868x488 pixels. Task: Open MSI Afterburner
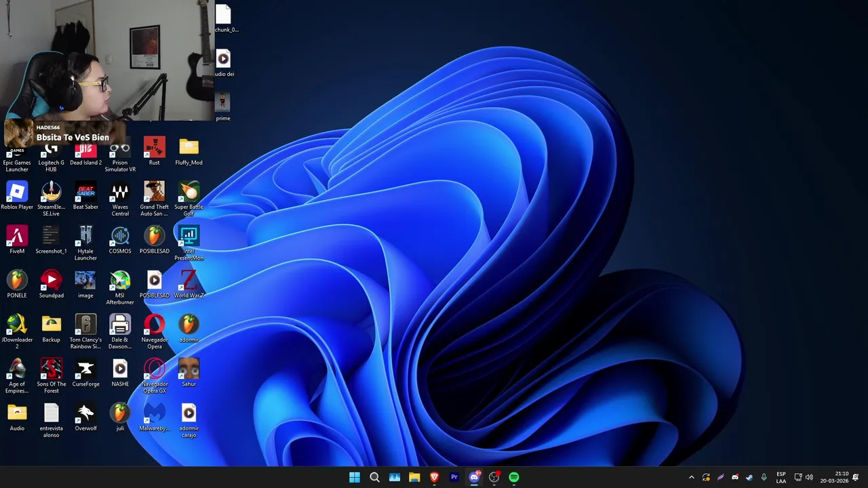120,287
